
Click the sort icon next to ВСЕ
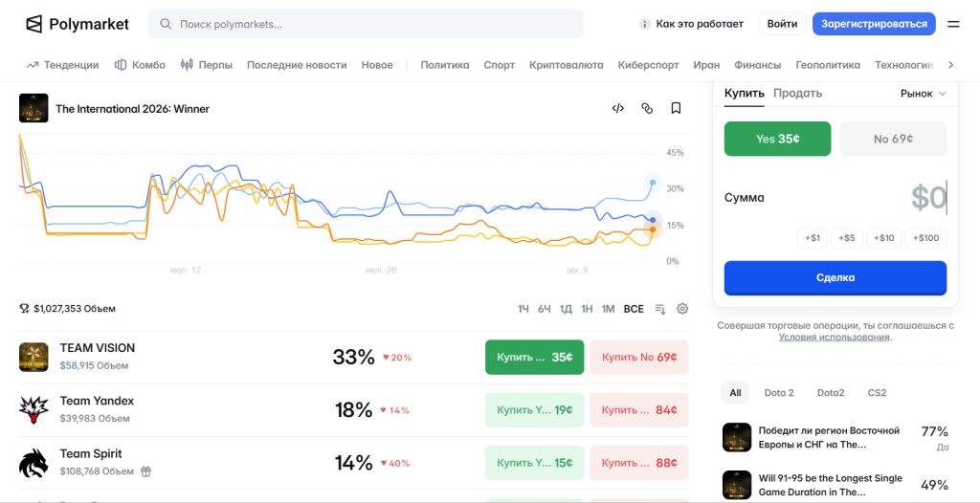[x=660, y=309]
